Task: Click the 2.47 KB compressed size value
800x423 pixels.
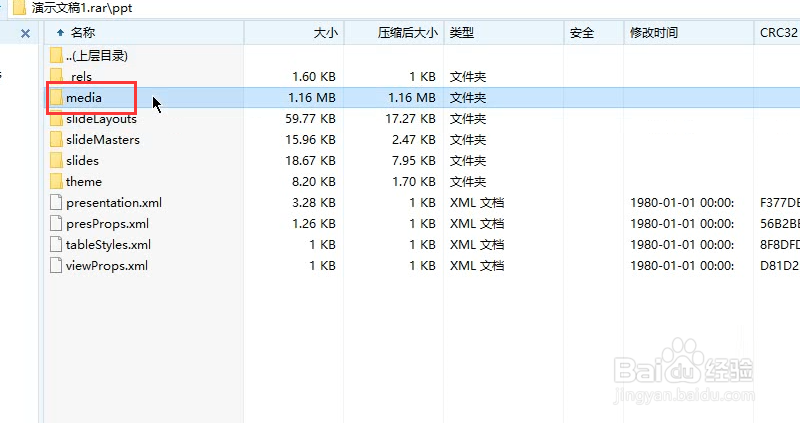Action: [414, 139]
